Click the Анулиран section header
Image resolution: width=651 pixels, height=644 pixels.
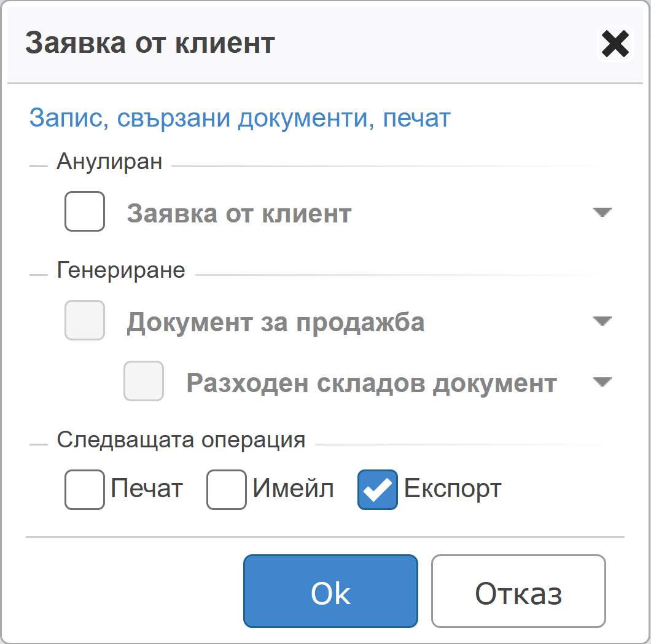[109, 162]
